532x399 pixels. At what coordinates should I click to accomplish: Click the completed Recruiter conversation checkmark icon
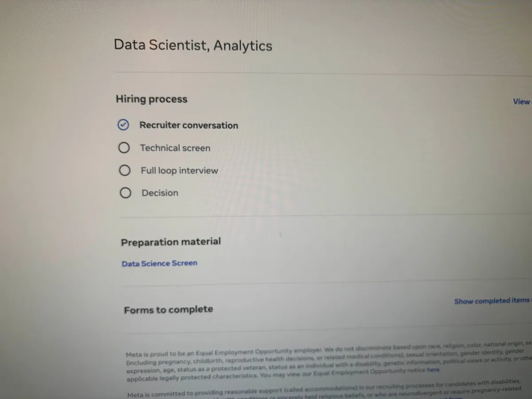click(123, 125)
